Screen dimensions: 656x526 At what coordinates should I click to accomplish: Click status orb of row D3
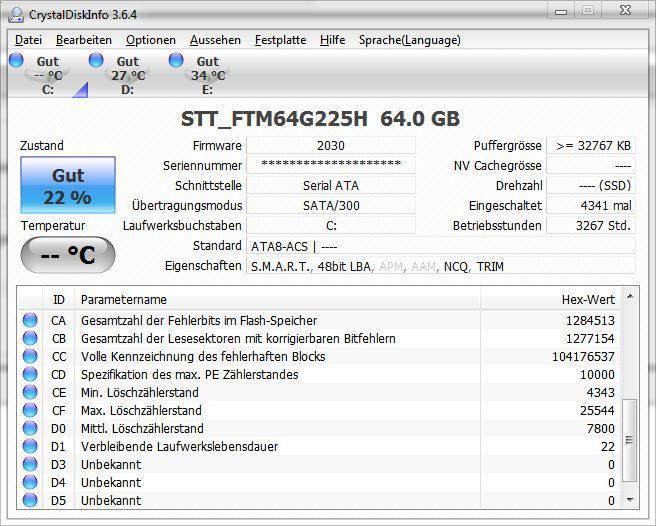tap(30, 464)
